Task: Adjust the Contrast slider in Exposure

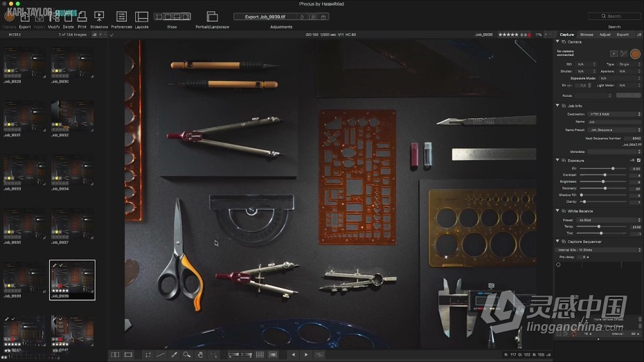Action: coord(605,174)
